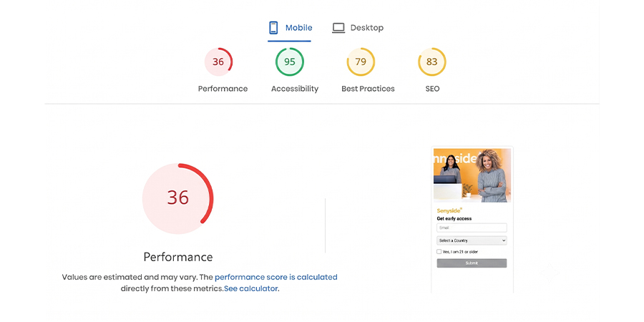Open the See calculator link
The height and width of the screenshot is (322, 644).
point(251,289)
